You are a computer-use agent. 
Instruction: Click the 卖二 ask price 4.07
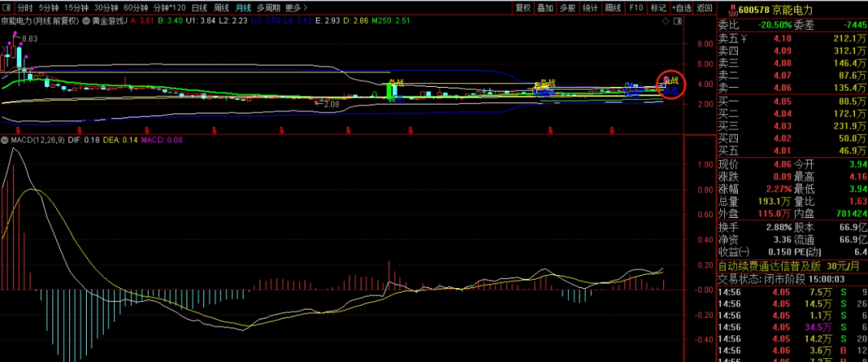click(784, 76)
